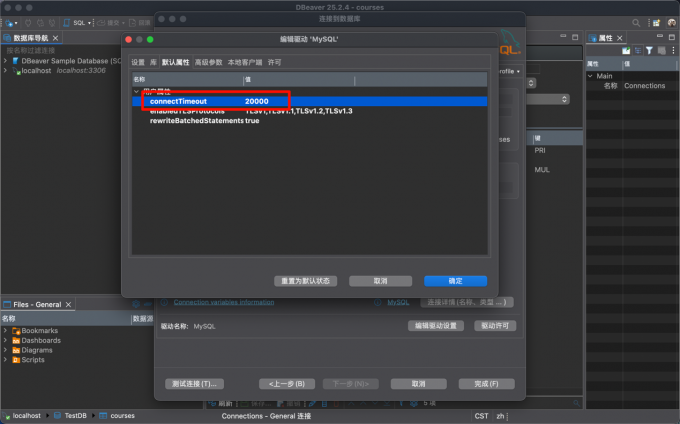Click the Connections value in 属性 panel
This screenshot has height=424, width=680.
(644, 86)
